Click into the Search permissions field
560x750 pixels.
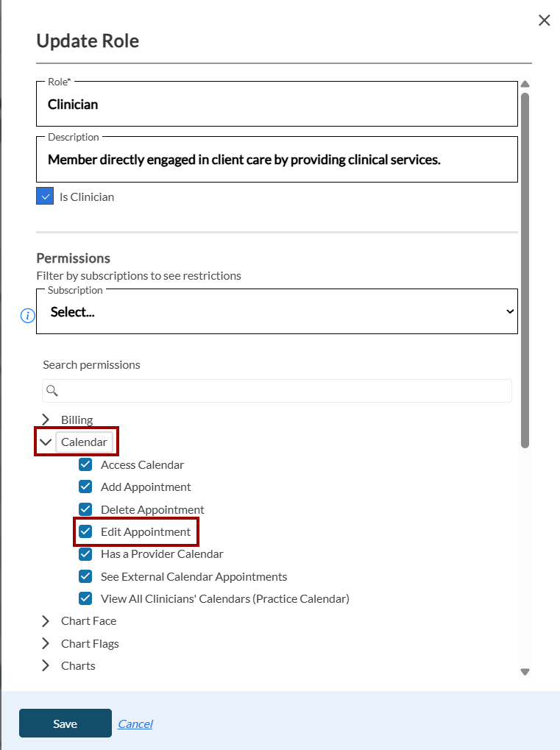coord(277,391)
